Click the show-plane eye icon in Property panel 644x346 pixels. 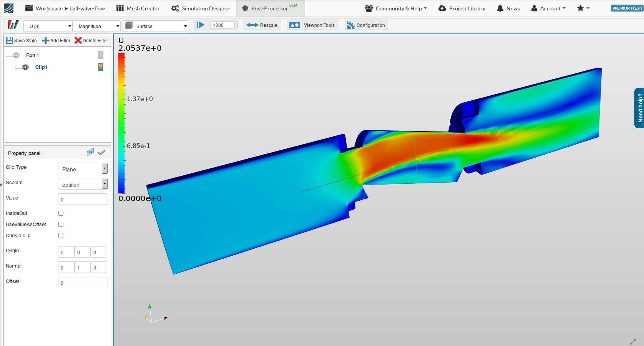pyautogui.click(x=90, y=152)
